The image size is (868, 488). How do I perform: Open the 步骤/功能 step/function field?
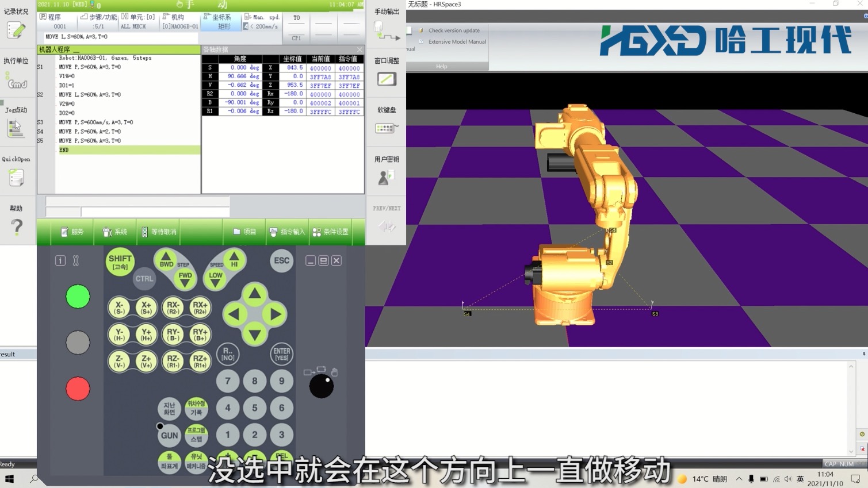pyautogui.click(x=98, y=22)
